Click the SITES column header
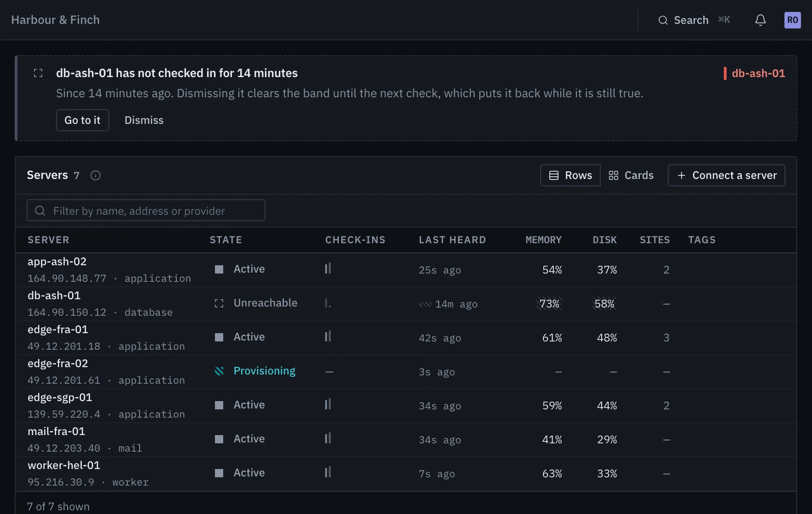This screenshot has width=812, height=514. (655, 240)
